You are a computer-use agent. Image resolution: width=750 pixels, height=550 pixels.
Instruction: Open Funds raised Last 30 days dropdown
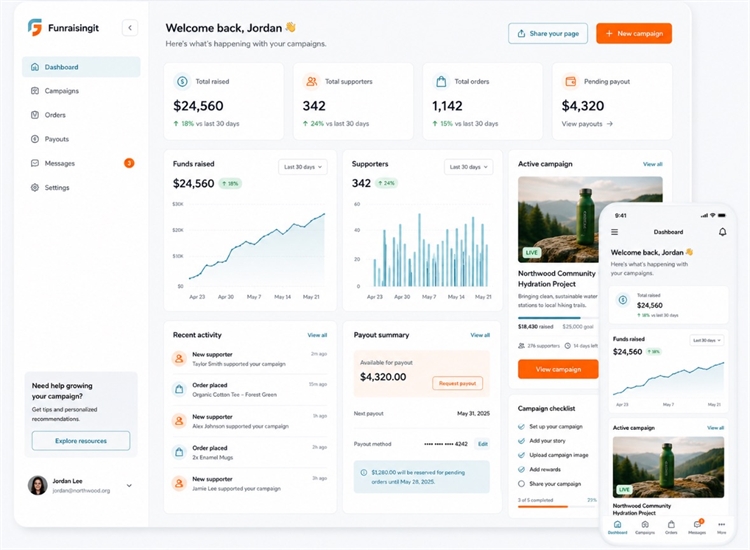point(303,167)
